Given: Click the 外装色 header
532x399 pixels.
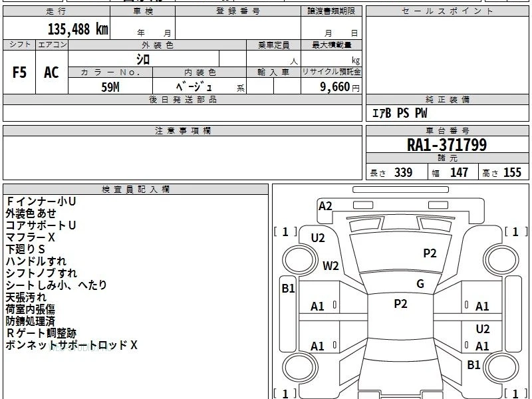Looking at the screenshot, I should [x=157, y=45].
